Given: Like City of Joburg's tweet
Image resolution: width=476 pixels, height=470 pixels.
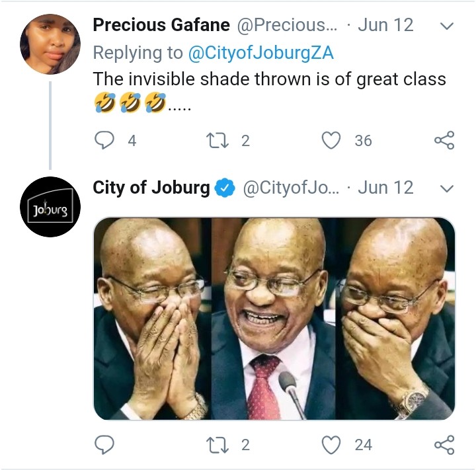Looking at the screenshot, I should coord(331,444).
